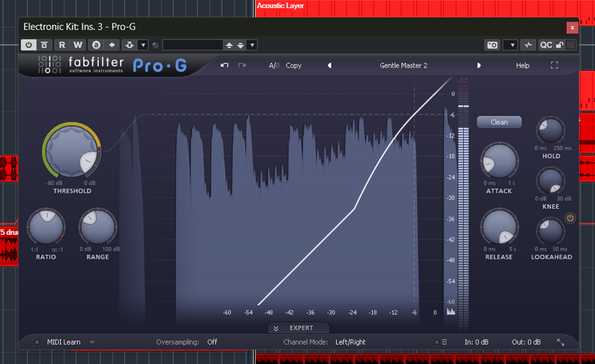Click the Copy button
Image resolution: width=595 pixels, height=364 pixels.
[x=293, y=66]
